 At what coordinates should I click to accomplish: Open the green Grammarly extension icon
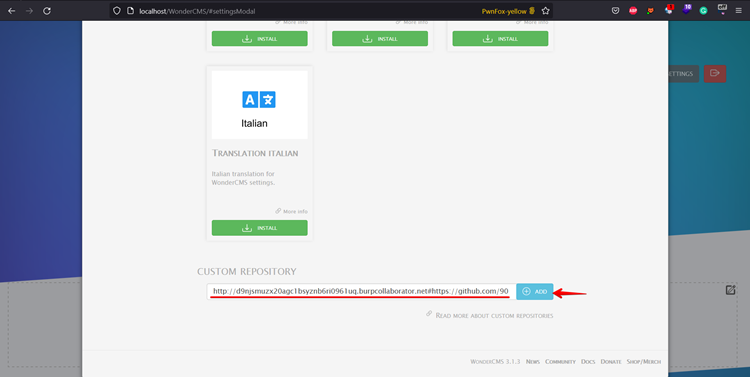pyautogui.click(x=703, y=11)
